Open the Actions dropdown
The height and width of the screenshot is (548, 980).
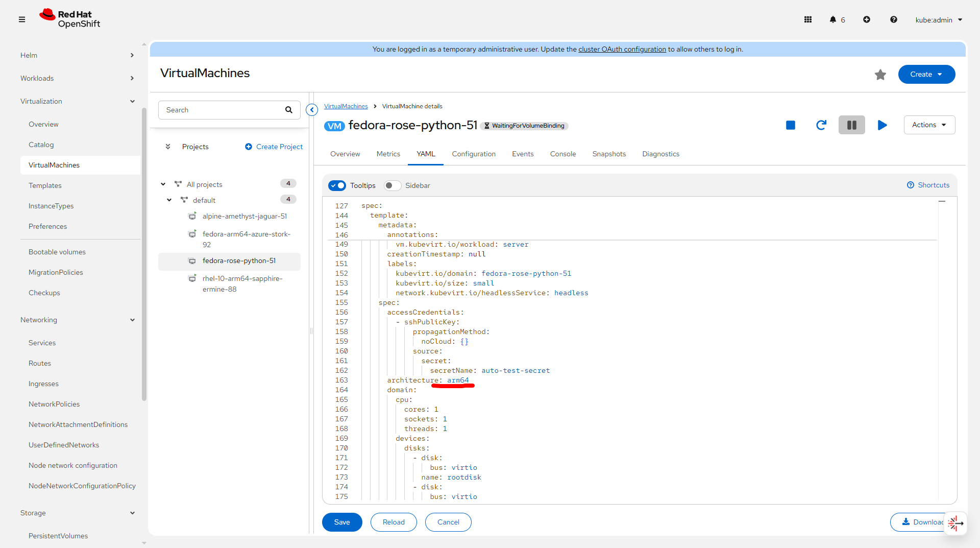tap(929, 125)
